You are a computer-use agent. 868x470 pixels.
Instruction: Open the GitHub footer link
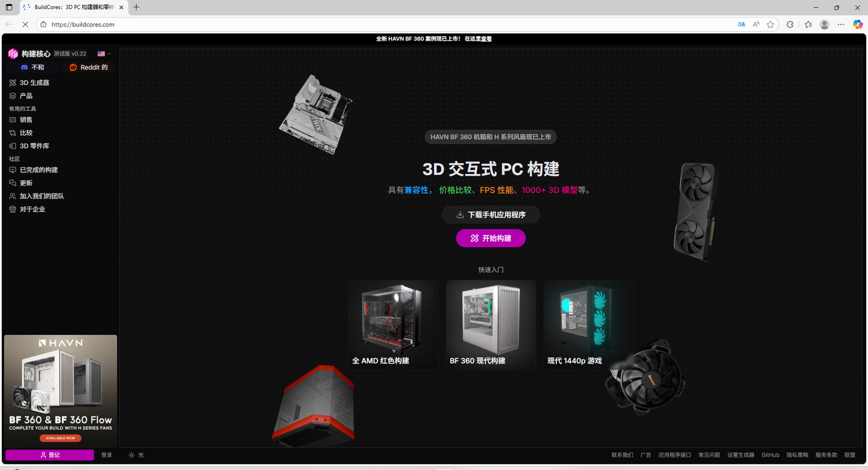pyautogui.click(x=770, y=455)
